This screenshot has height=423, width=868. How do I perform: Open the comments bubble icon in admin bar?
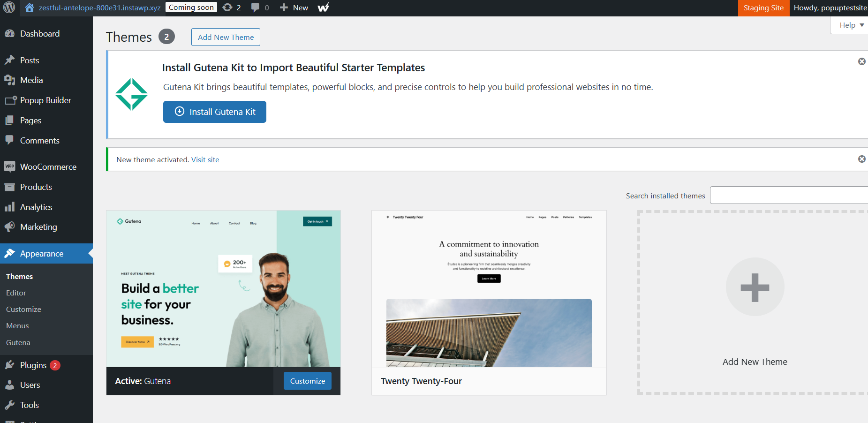[255, 8]
